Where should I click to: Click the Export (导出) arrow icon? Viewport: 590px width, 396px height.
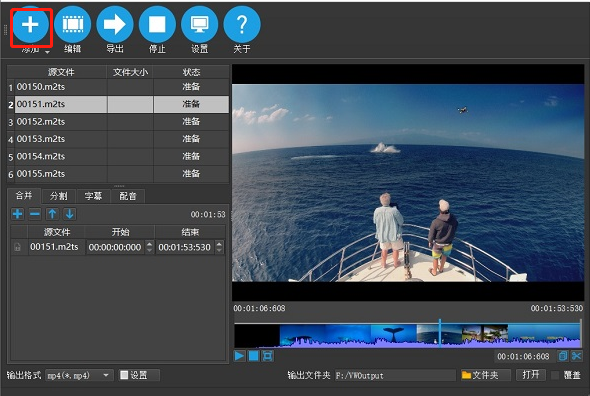[115, 24]
